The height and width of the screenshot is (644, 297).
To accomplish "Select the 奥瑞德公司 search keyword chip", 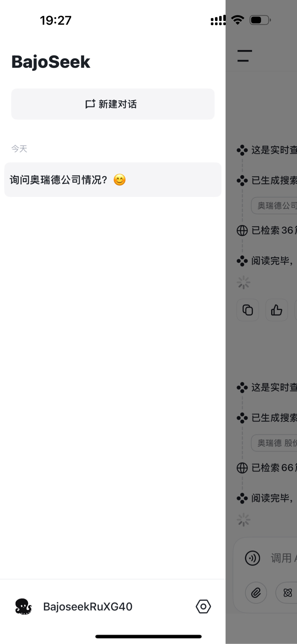I will (274, 206).
